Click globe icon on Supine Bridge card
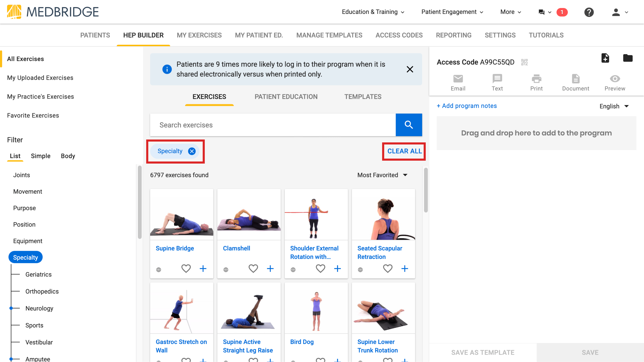 coord(158,270)
